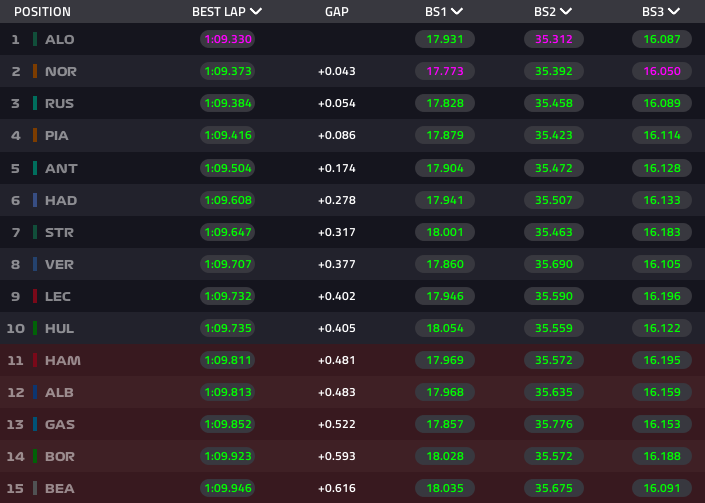Click the GAP column header

click(336, 12)
